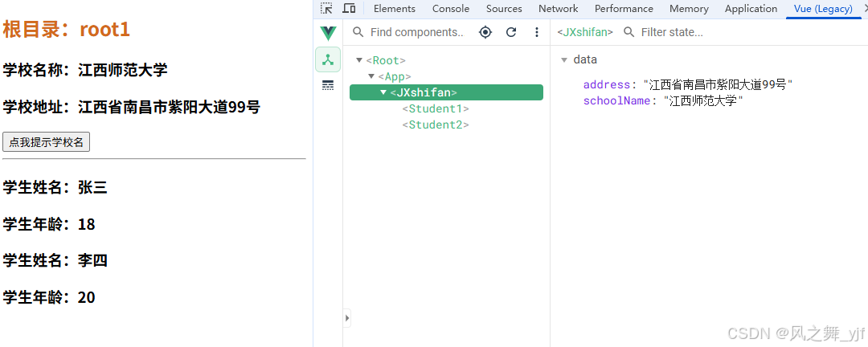The image size is (868, 347).
Task: Select the Student2 component
Action: pos(436,125)
